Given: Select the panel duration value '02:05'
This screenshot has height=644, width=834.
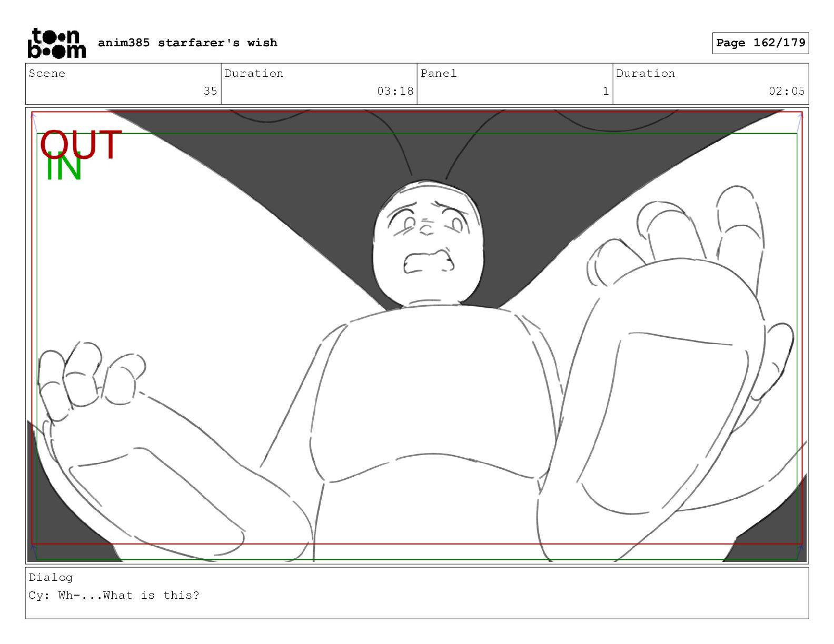Looking at the screenshot, I should coord(787,91).
